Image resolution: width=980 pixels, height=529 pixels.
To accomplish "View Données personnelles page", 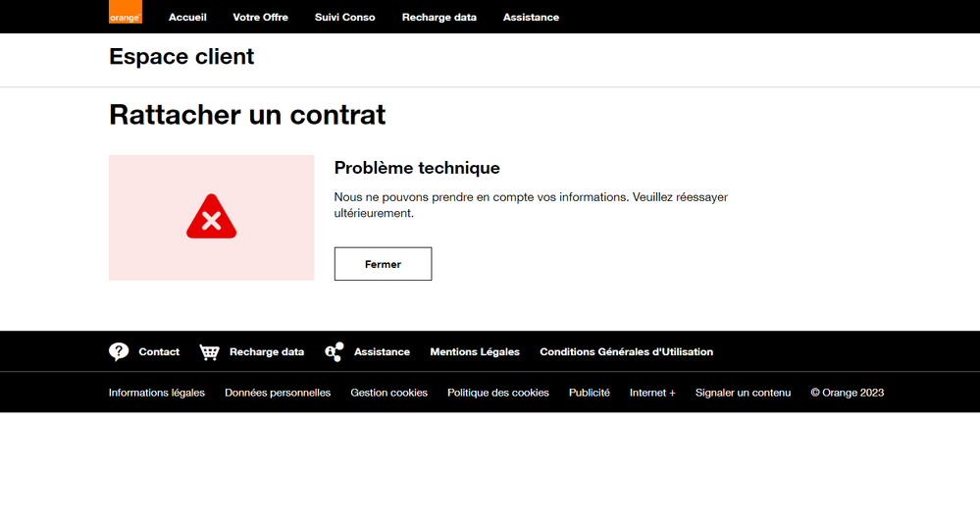I will (278, 393).
